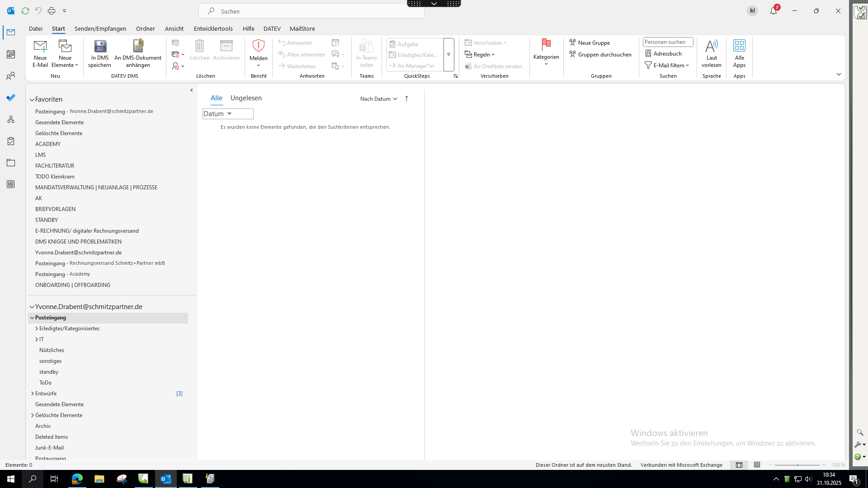This screenshot has height=488, width=868.
Task: Click the notifications bell icon
Action: point(773,11)
